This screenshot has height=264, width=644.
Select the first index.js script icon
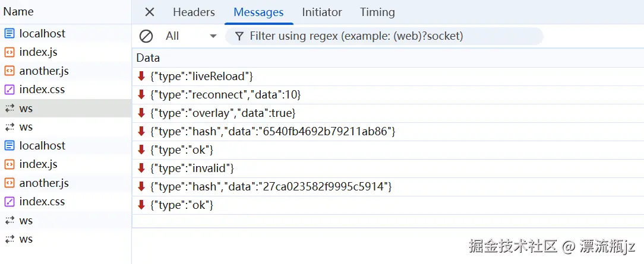coord(10,52)
